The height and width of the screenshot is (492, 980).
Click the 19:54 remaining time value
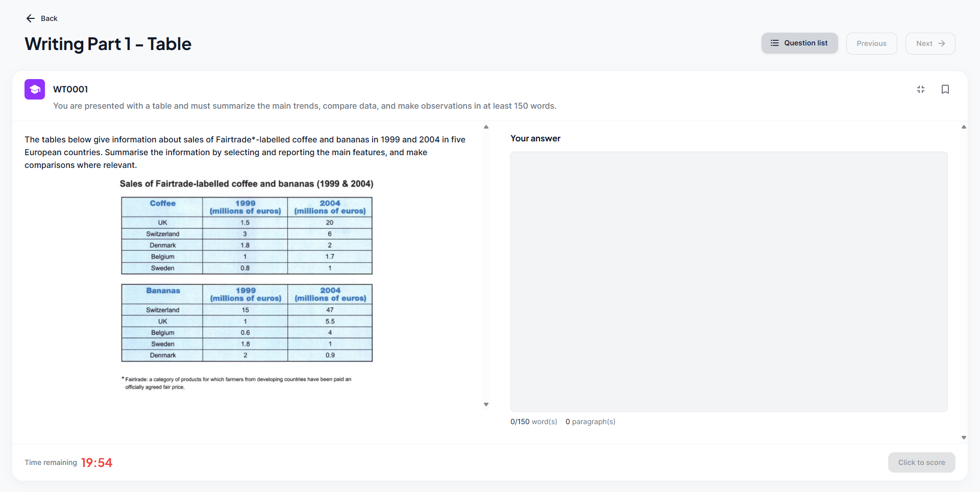pos(96,463)
